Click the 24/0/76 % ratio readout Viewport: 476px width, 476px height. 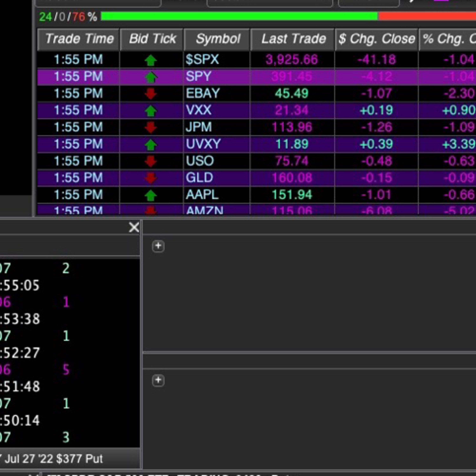pos(68,17)
